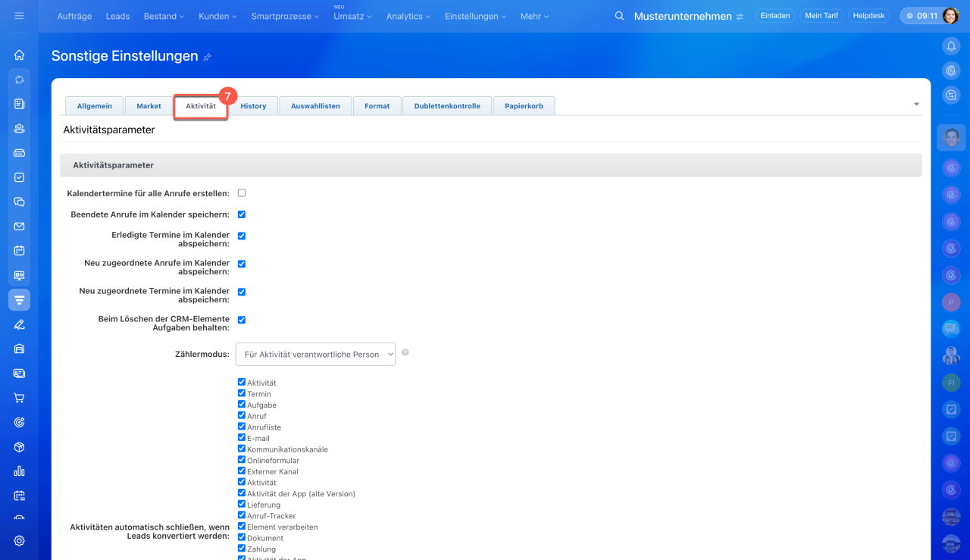Switch to the Dublettenkontrolle tab
This screenshot has height=560, width=970.
pos(447,106)
